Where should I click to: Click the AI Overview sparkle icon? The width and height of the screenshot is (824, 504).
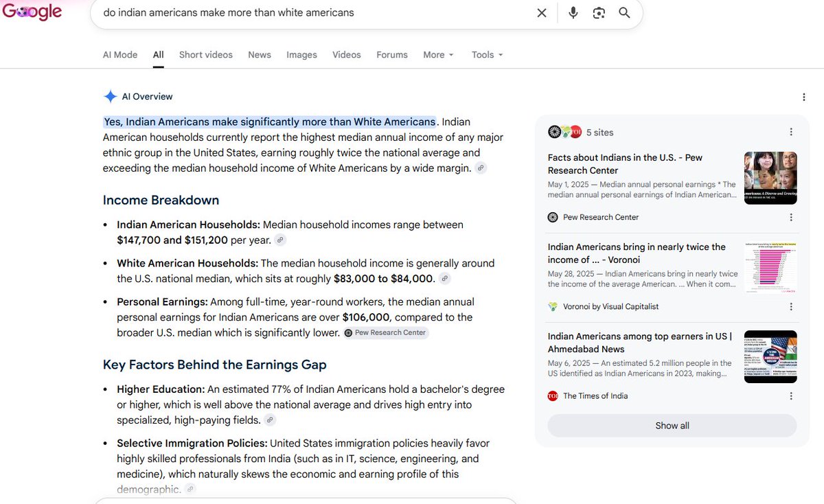tap(110, 97)
